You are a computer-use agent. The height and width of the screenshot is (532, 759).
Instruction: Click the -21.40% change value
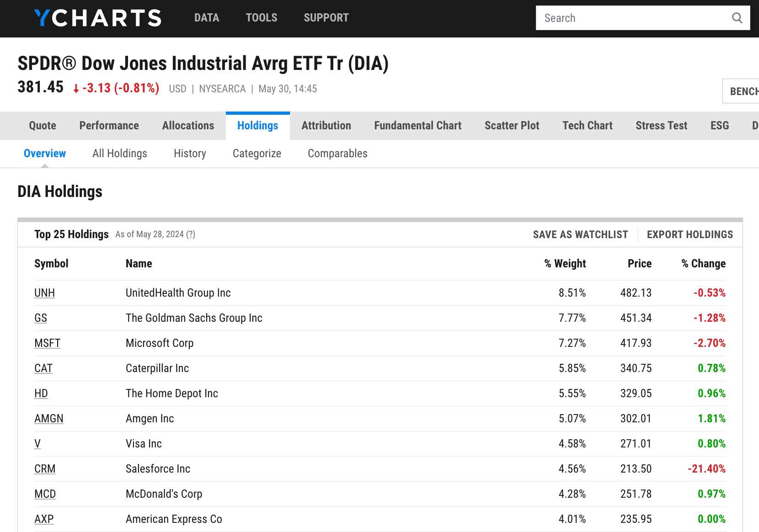pos(707,469)
